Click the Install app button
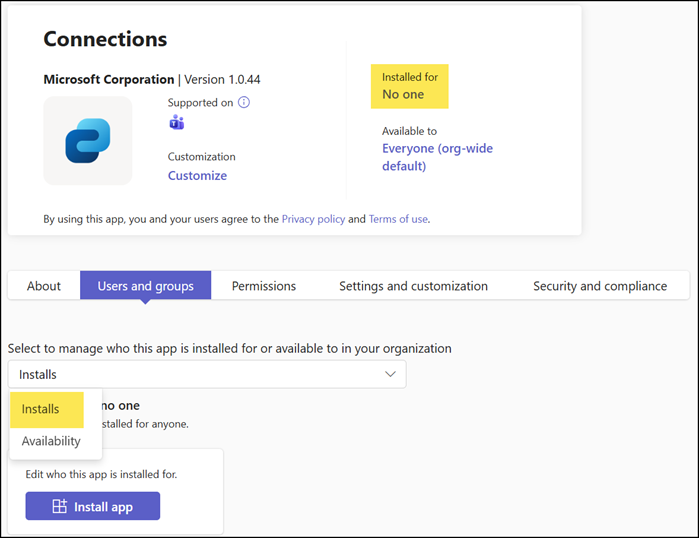The height and width of the screenshot is (538, 700). (93, 506)
